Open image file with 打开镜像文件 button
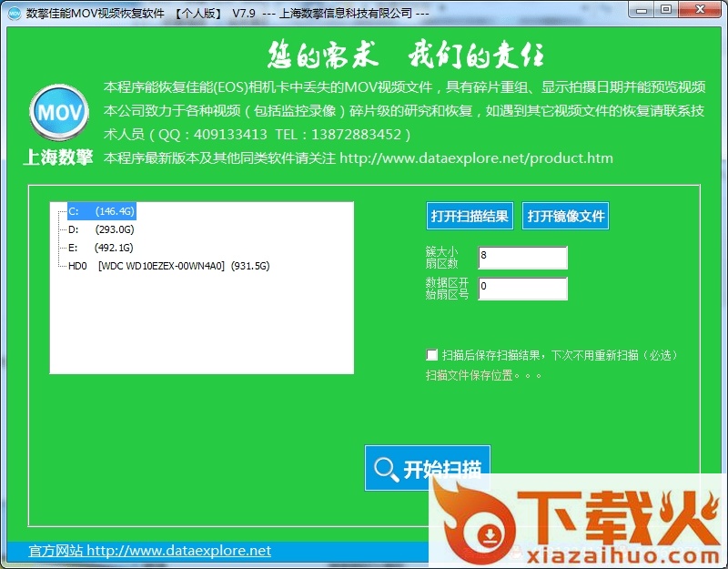 tap(565, 216)
